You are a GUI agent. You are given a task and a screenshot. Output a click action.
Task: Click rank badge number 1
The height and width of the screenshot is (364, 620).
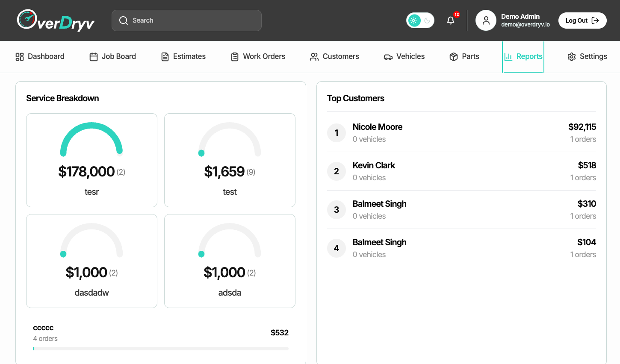[x=337, y=133]
